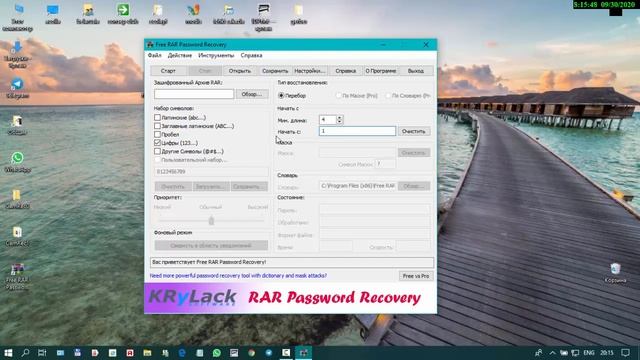Open Free RAR Password Recovery desktop shortcut

coord(17,276)
